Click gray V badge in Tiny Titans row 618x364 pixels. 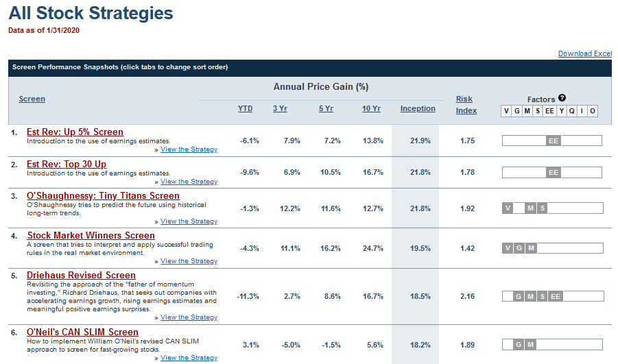[x=508, y=208]
